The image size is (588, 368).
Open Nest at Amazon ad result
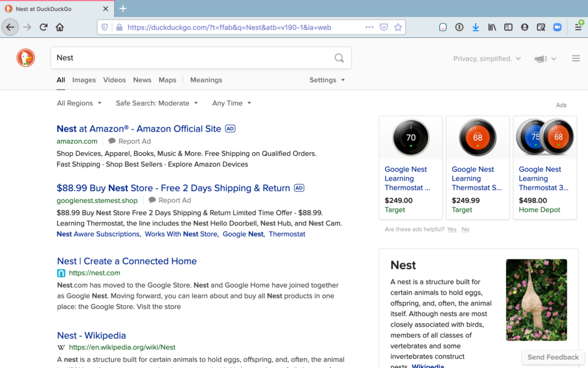[139, 129]
